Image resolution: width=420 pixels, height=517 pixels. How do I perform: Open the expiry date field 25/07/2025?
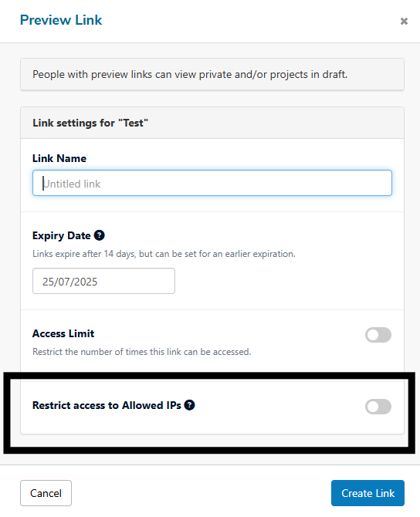pos(103,281)
